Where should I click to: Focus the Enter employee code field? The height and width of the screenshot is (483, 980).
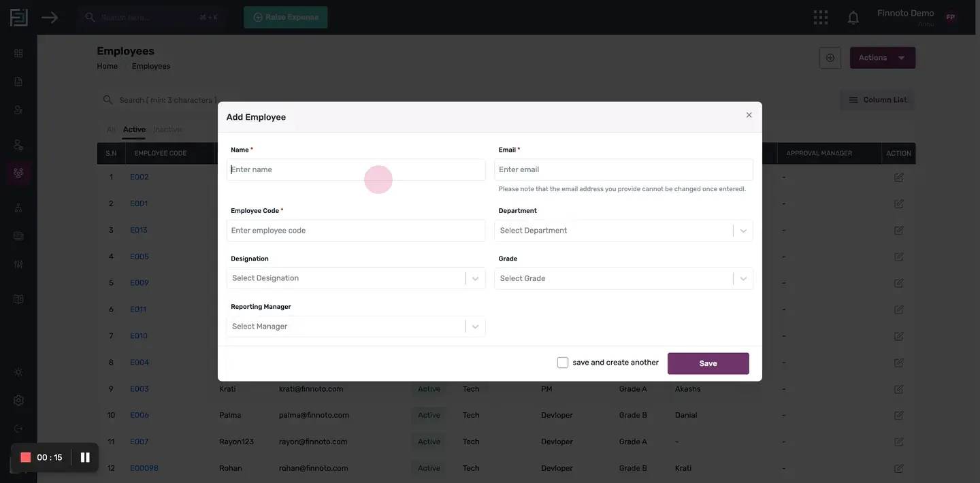coord(356,231)
